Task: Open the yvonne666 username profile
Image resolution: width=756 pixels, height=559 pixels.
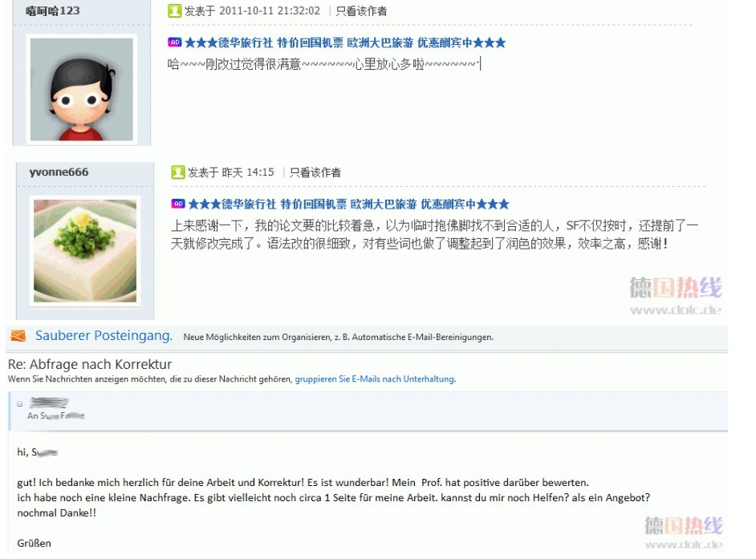Action: tap(59, 172)
